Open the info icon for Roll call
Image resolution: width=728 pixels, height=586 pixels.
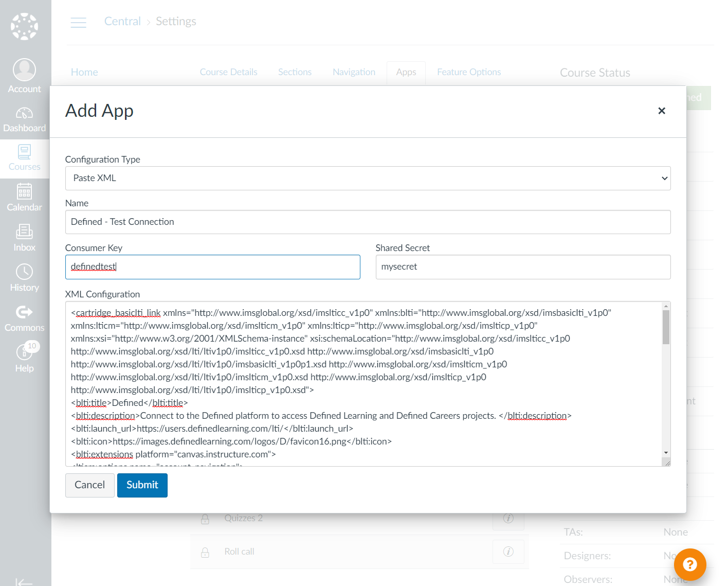(508, 552)
